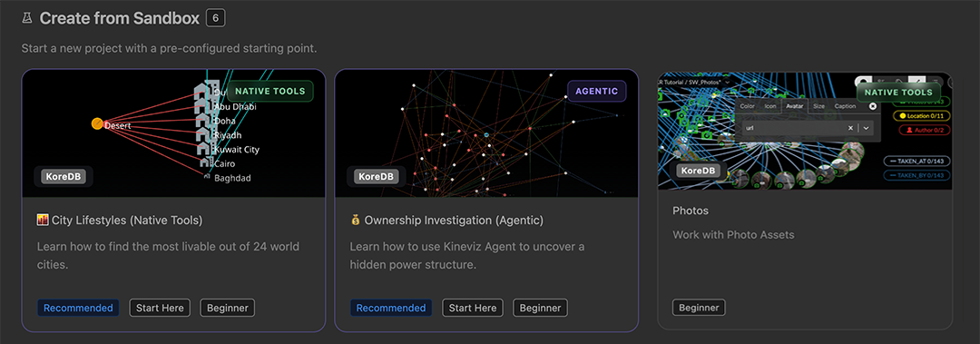The width and height of the screenshot is (980, 344).
Task: Click the orange Desert node icon
Action: coord(97,123)
